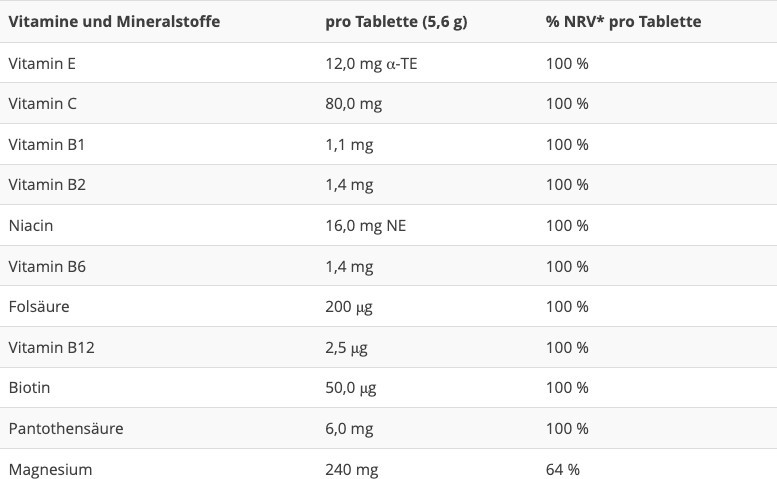Click the Vitamin B2 label
The height and width of the screenshot is (479, 777).
[x=46, y=184]
